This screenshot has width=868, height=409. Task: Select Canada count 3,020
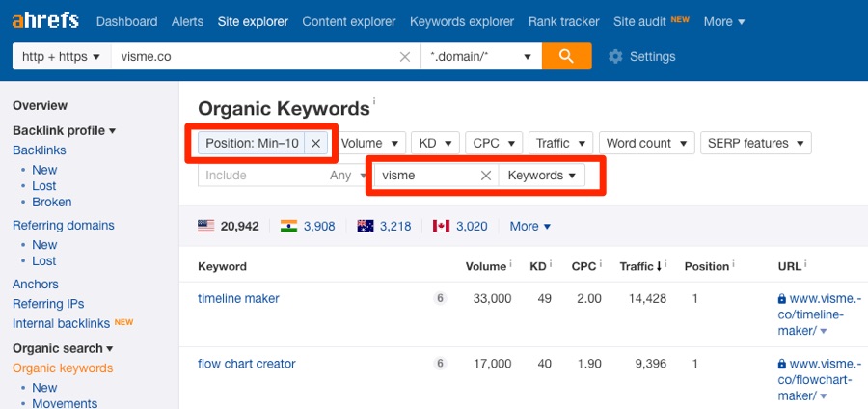pyautogui.click(x=472, y=226)
